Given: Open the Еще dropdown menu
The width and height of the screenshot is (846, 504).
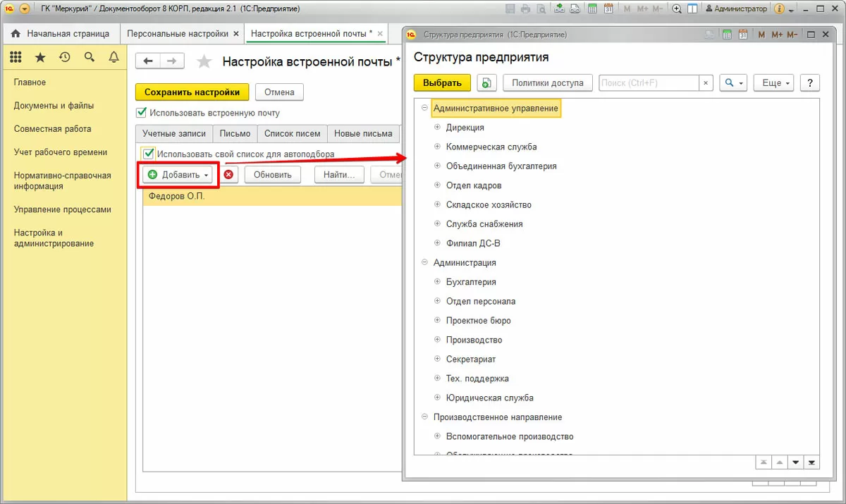Looking at the screenshot, I should [774, 83].
